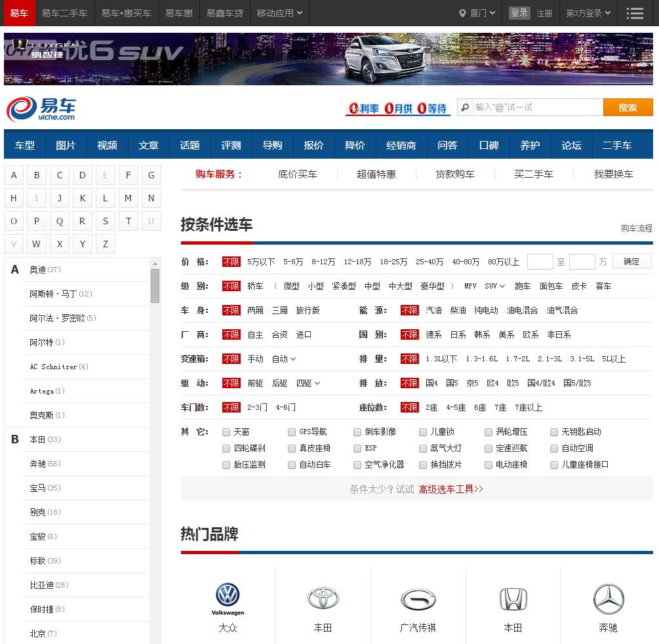Open the 图片 nav tab
Image resolution: width=659 pixels, height=644 pixels.
point(66,145)
